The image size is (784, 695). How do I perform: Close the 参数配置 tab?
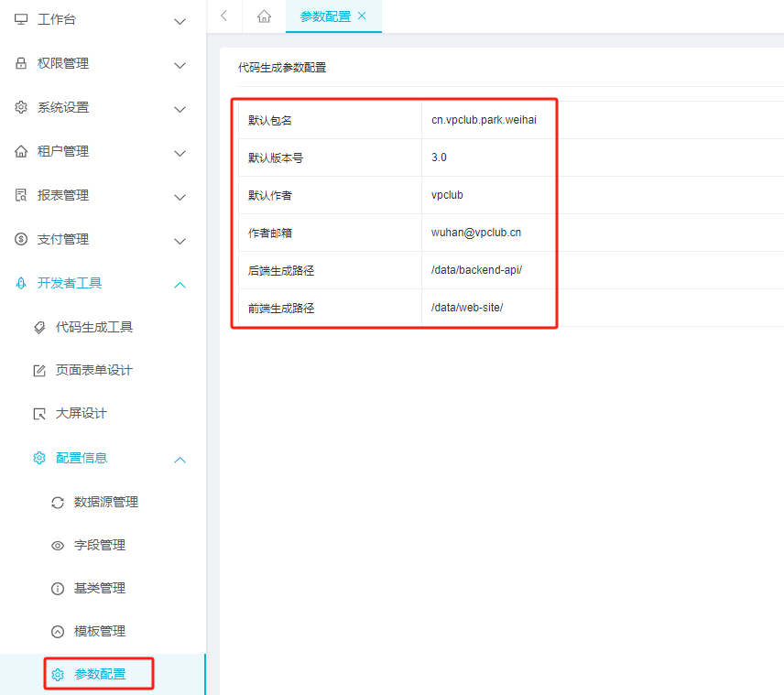click(x=362, y=16)
